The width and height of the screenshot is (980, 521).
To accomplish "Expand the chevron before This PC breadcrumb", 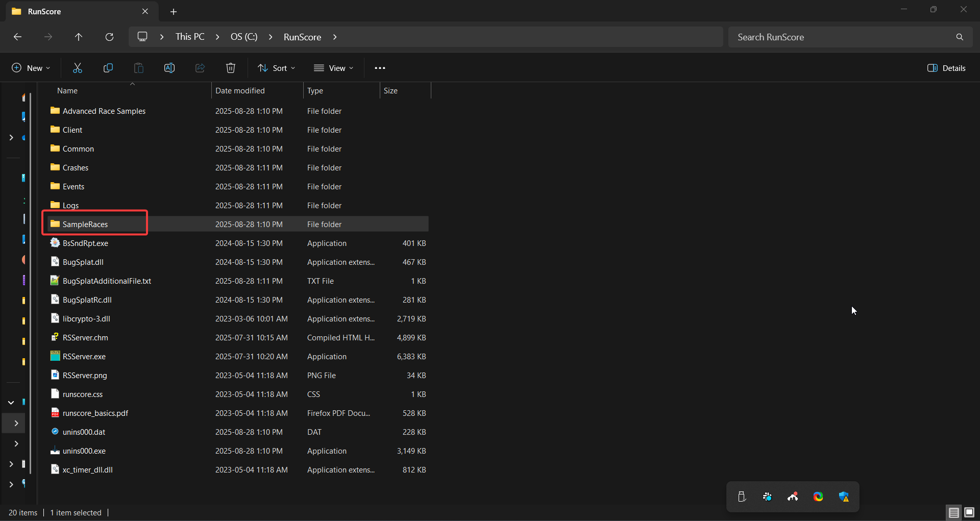I will [x=162, y=37].
